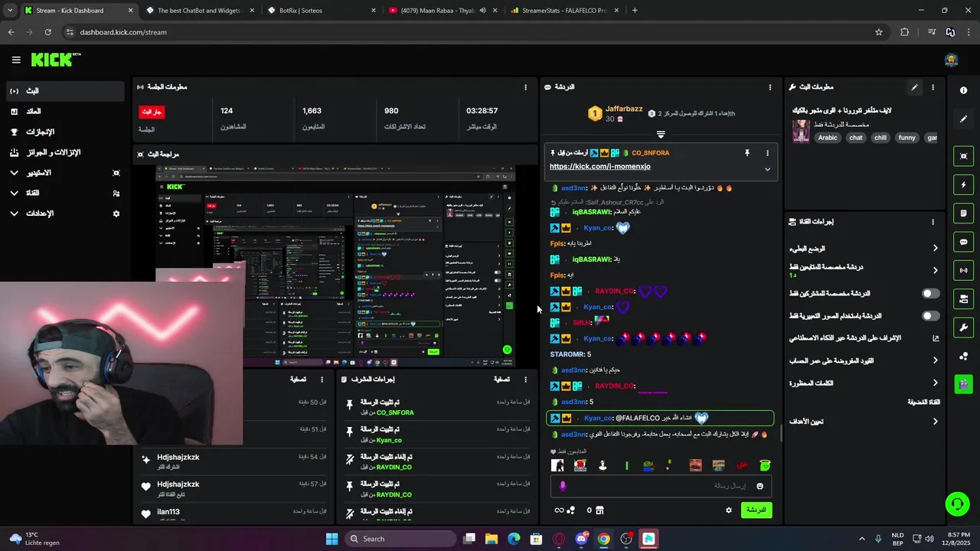Go to الإنجازات achievements sidebar item
The image size is (980, 551).
(x=64, y=132)
